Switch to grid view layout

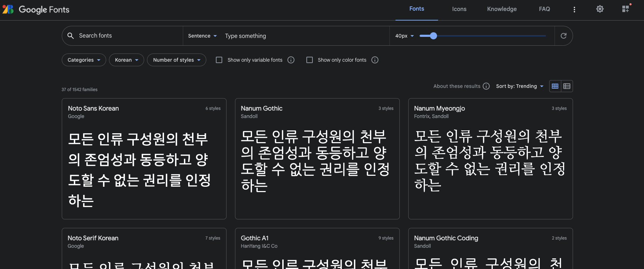tap(555, 86)
